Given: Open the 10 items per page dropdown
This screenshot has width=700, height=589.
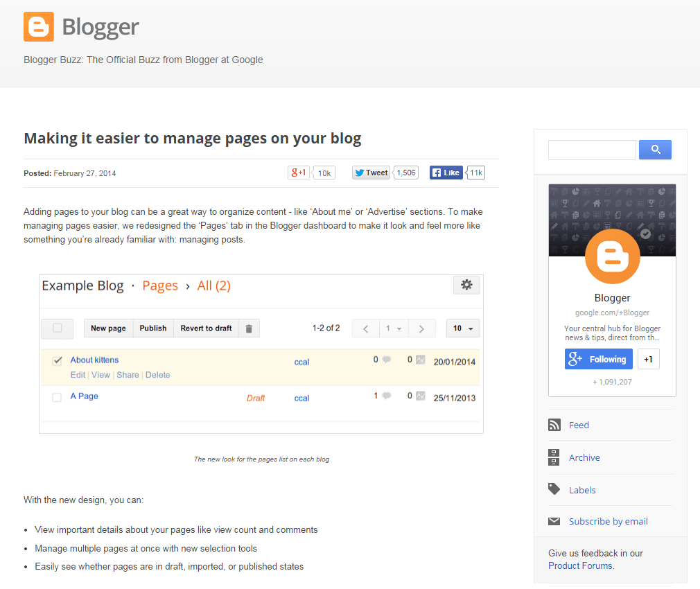Looking at the screenshot, I should (x=463, y=328).
